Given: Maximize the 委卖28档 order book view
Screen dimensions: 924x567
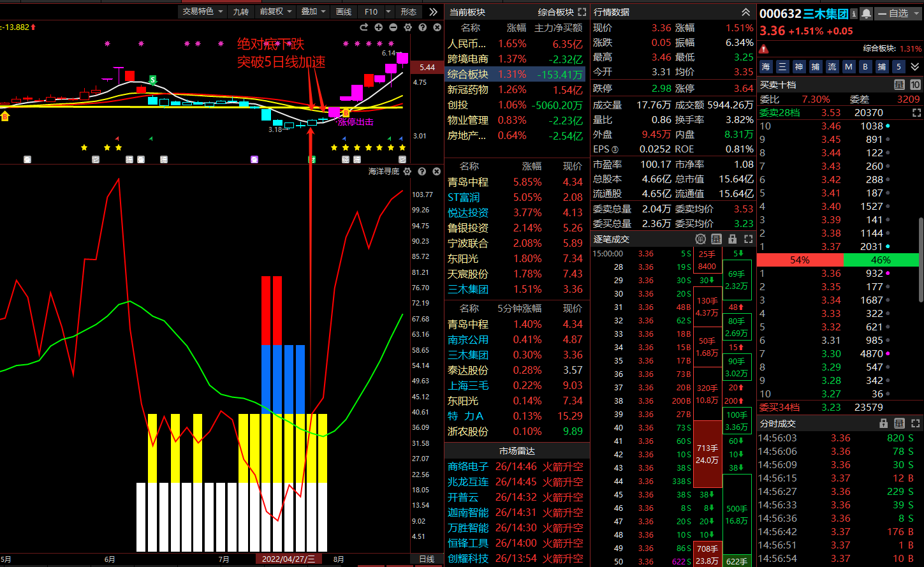Looking at the screenshot, I should coord(917,113).
